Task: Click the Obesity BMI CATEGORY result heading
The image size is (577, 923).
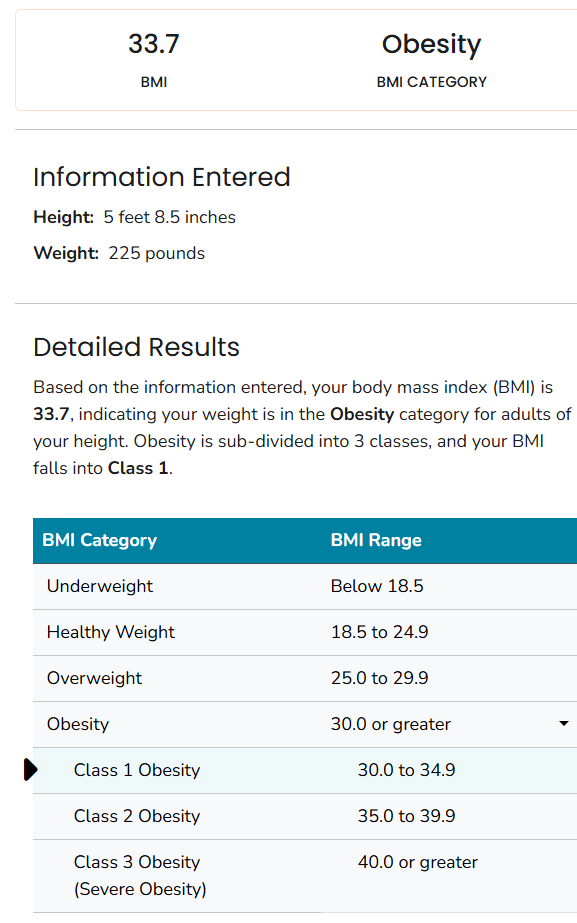Action: tap(432, 44)
